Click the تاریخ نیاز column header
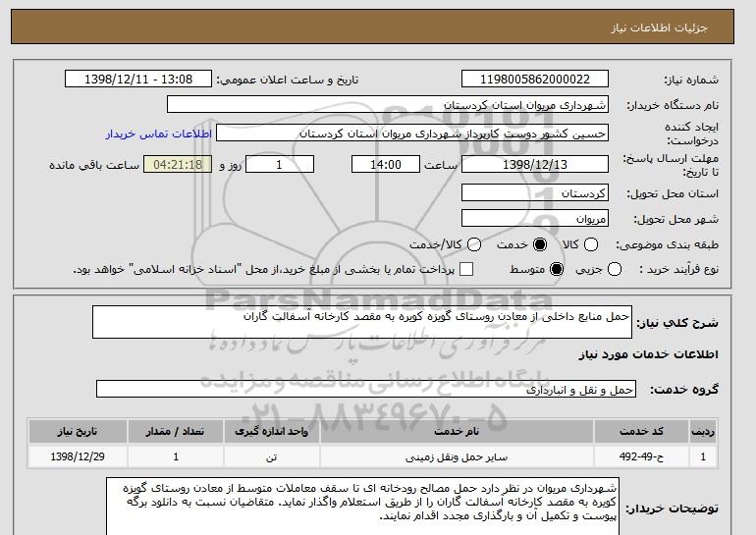 [78, 431]
